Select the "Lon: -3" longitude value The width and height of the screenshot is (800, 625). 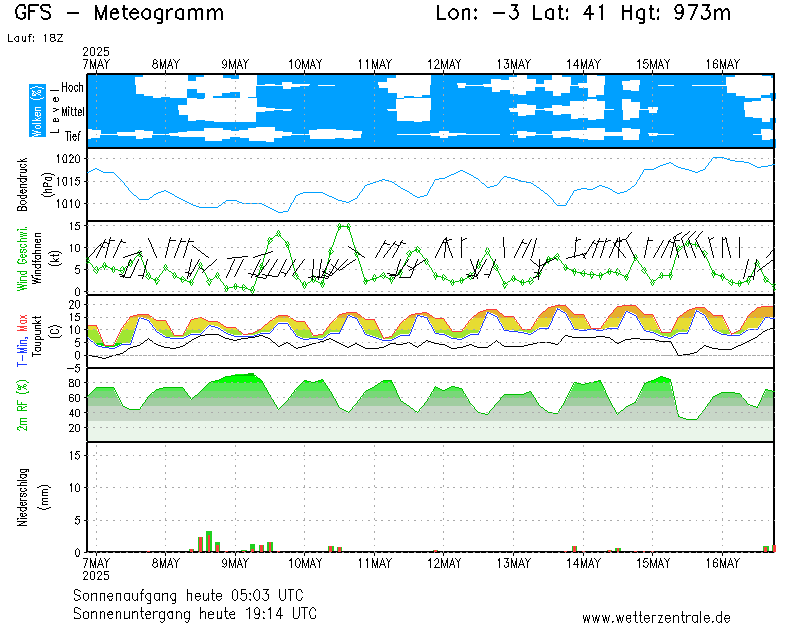[478, 13]
